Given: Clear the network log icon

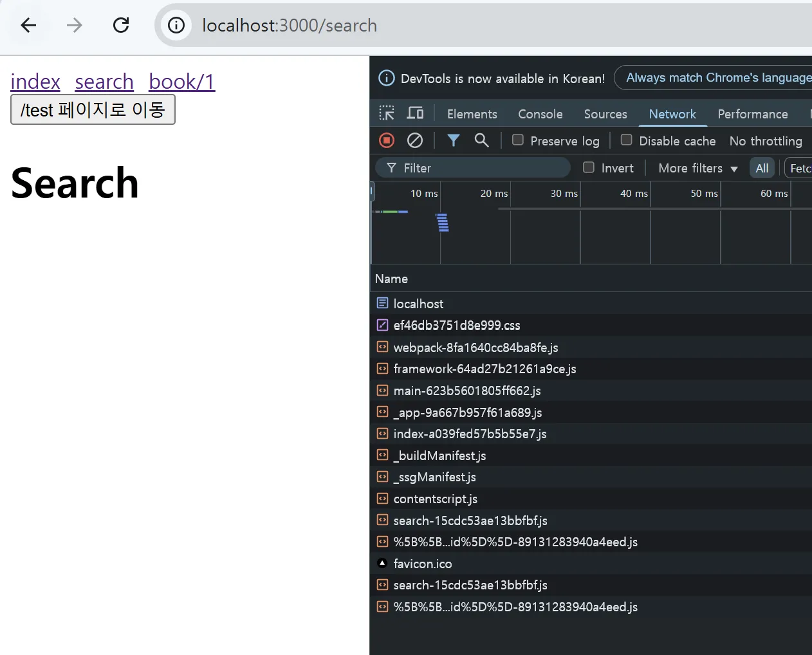Looking at the screenshot, I should 415,140.
